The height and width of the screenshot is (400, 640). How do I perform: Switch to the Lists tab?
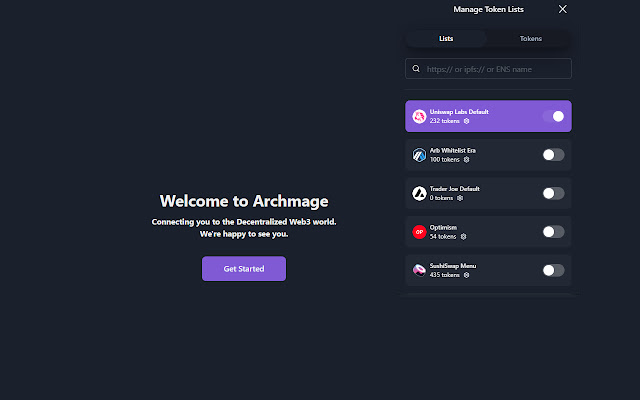446,39
